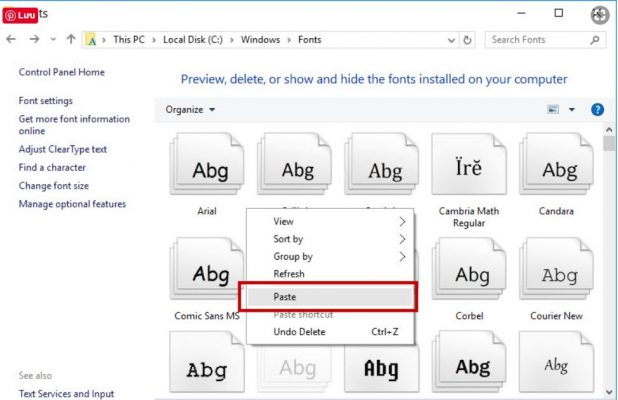Click Windows in the breadcrumb path

tap(260, 40)
